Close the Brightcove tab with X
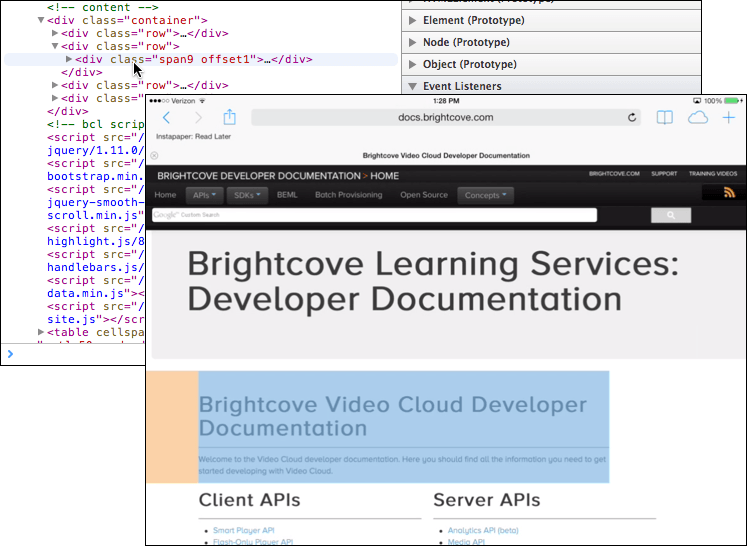 (154, 156)
